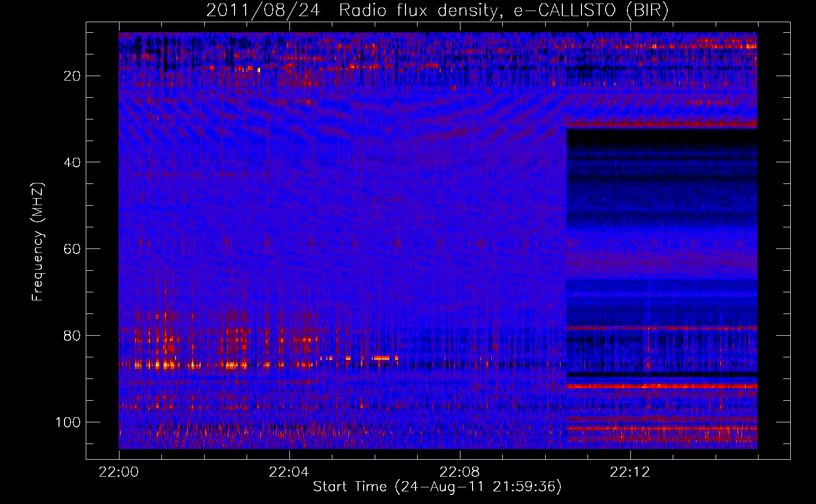
Task: Click the 'Start Time (24-Aug-11 21:59:36)' x-axis label
Action: tap(437, 487)
